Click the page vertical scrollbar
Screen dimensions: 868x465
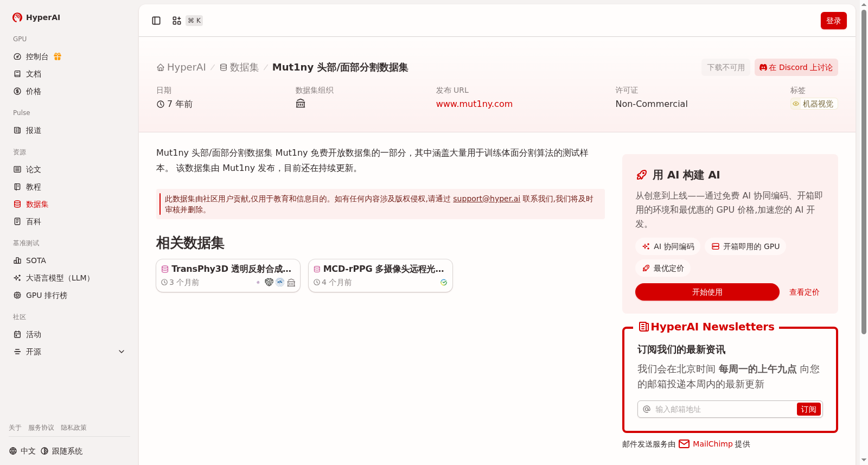pos(864,171)
